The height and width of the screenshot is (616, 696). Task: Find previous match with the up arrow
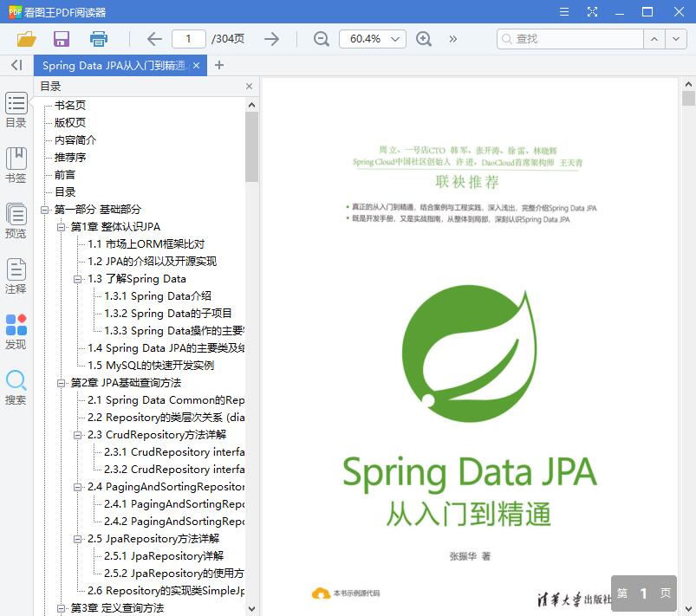[654, 39]
